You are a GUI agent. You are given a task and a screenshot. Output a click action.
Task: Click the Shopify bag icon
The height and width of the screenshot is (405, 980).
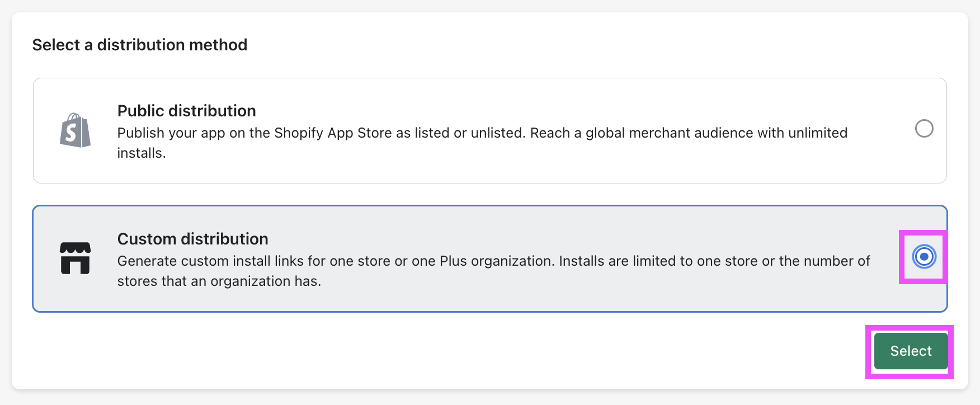[x=75, y=130]
